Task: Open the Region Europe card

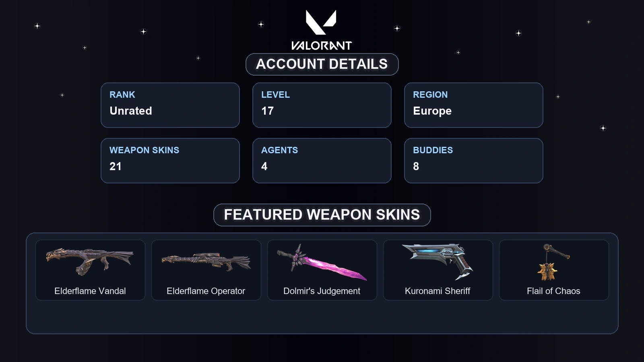Action: 474,105
